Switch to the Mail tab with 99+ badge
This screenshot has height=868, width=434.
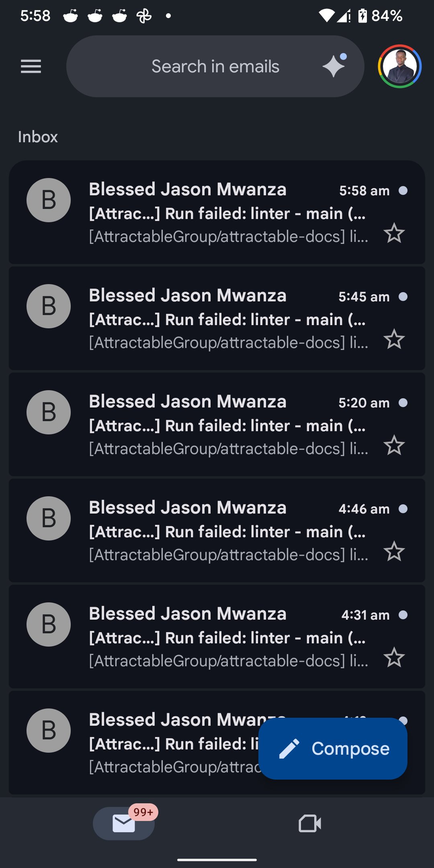point(124,823)
